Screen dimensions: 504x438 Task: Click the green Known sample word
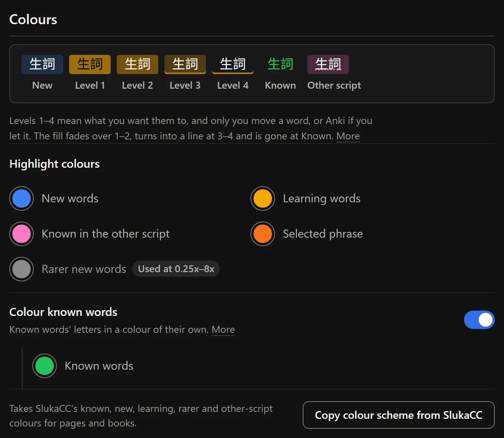point(280,64)
